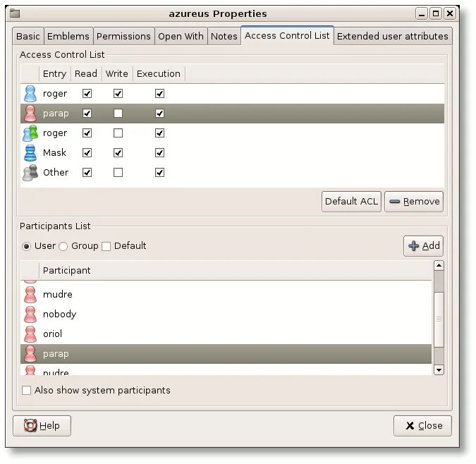Image resolution: width=476 pixels, height=464 pixels.
Task: Select the Group radio button
Action: coord(63,246)
